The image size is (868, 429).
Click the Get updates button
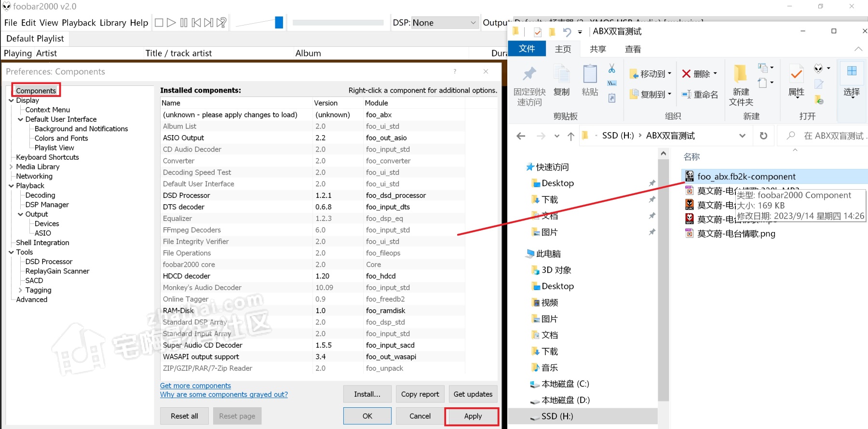(x=473, y=394)
